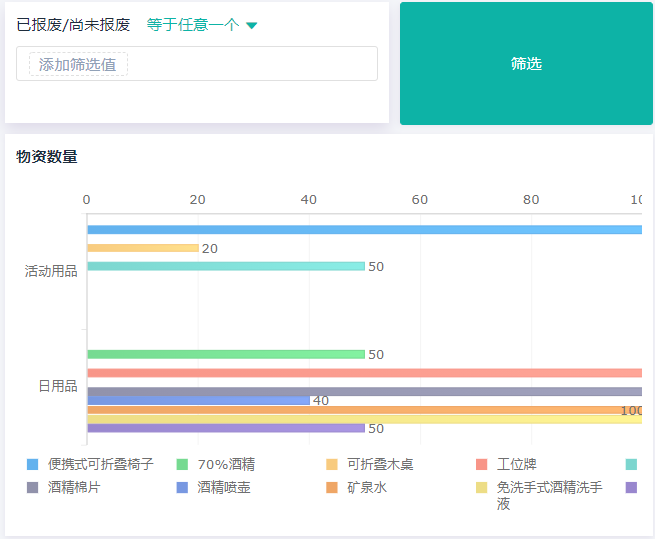Select the purple bar labeled 50 under 日用品

pos(225,428)
